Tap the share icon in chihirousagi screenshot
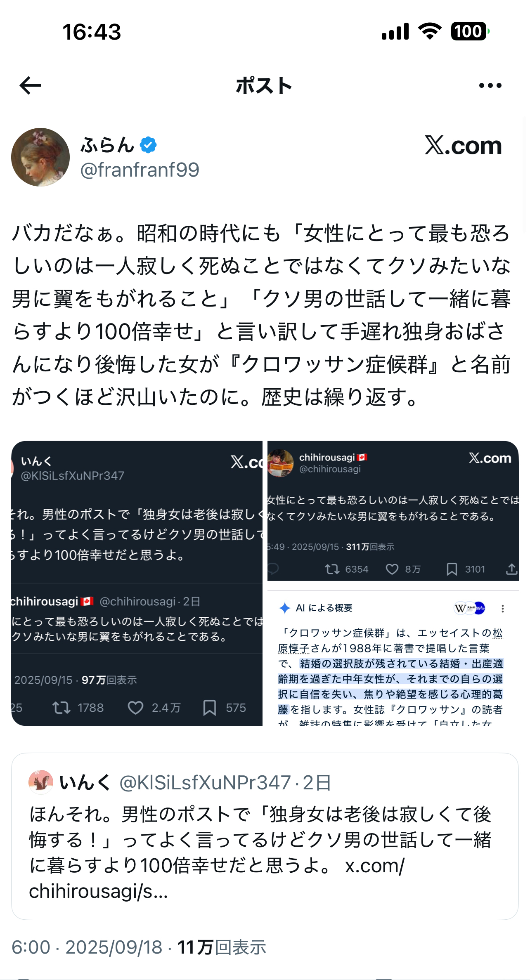 coord(512,569)
